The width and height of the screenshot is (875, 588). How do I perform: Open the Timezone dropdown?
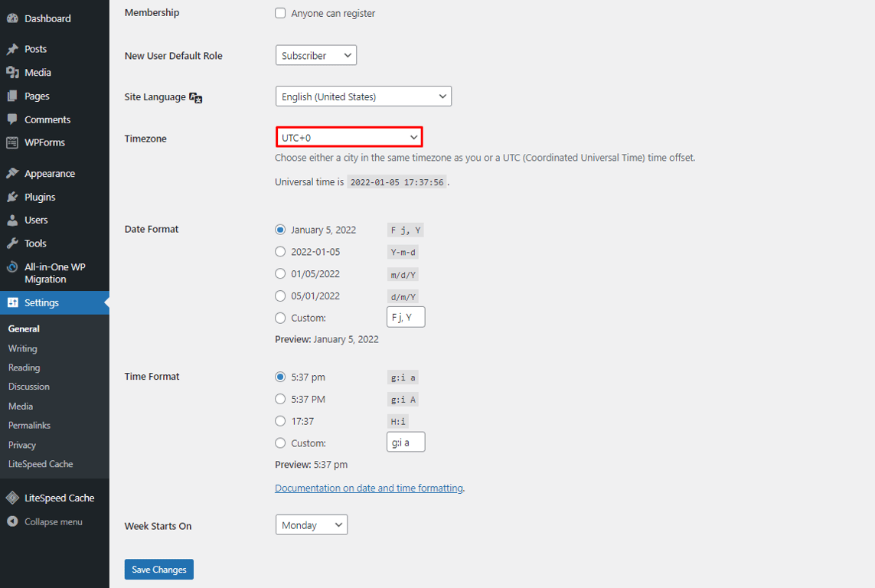(348, 136)
